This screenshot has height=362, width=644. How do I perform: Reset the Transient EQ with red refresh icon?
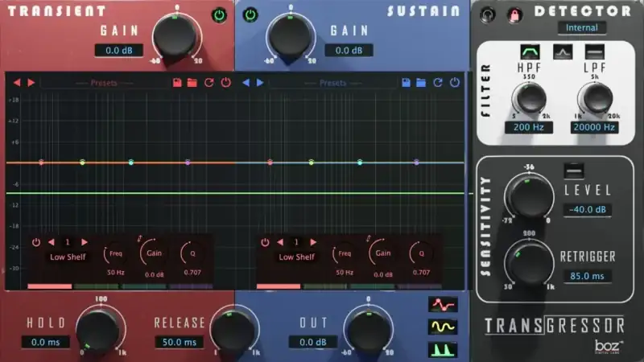tap(208, 83)
